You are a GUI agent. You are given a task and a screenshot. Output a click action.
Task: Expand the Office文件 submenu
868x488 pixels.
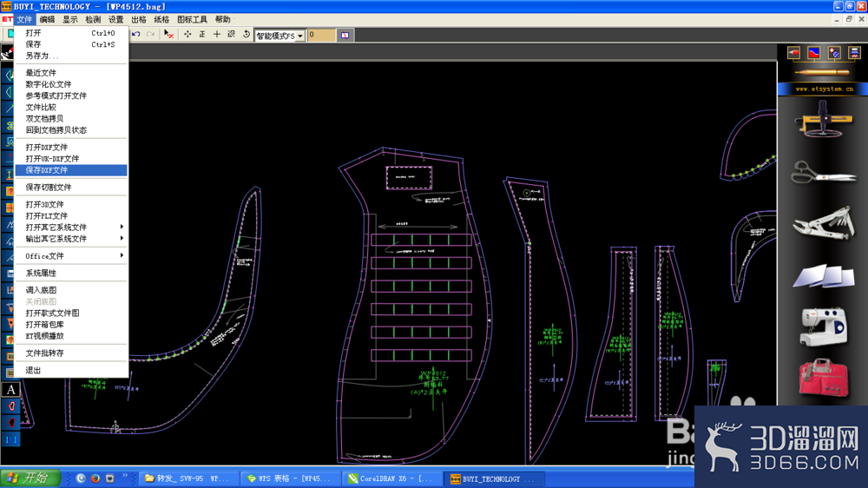point(71,256)
